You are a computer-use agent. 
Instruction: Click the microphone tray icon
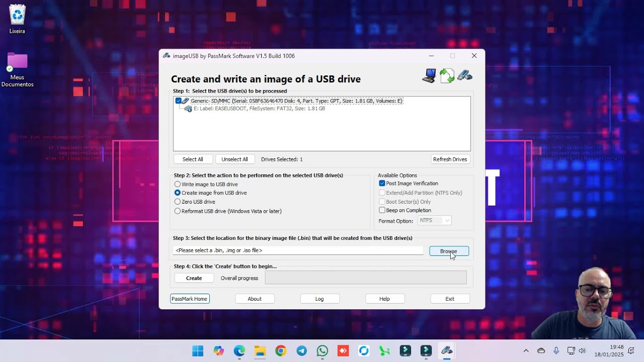pyautogui.click(x=556, y=351)
